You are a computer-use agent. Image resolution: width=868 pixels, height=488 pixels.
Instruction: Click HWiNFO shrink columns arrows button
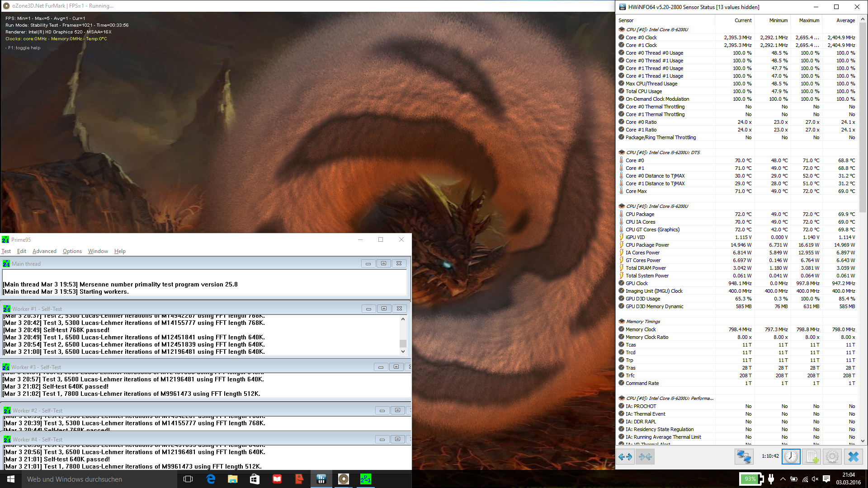pyautogui.click(x=645, y=457)
